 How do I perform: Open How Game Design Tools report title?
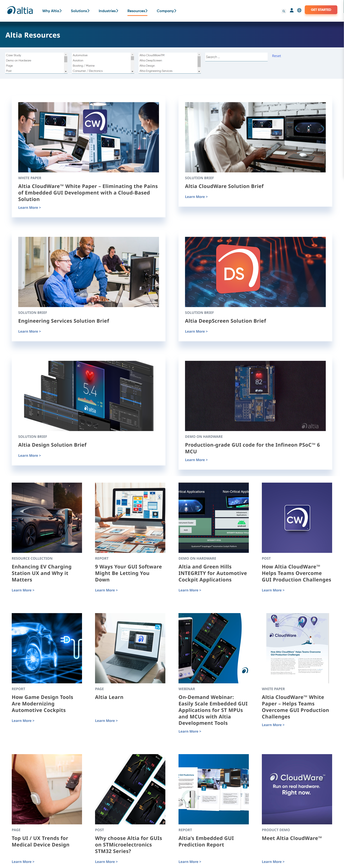[43, 704]
